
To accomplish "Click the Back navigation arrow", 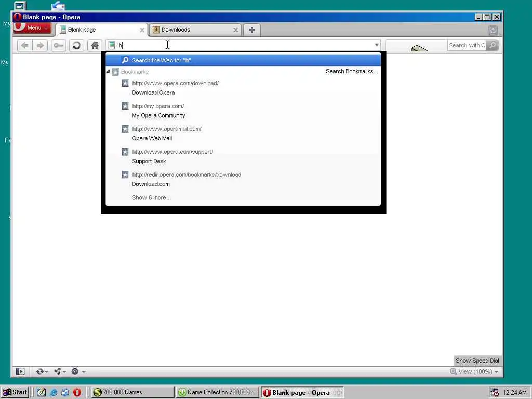I will pyautogui.click(x=24, y=46).
